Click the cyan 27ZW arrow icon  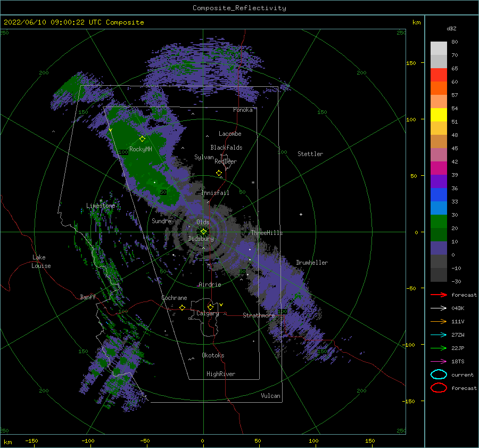point(439,335)
